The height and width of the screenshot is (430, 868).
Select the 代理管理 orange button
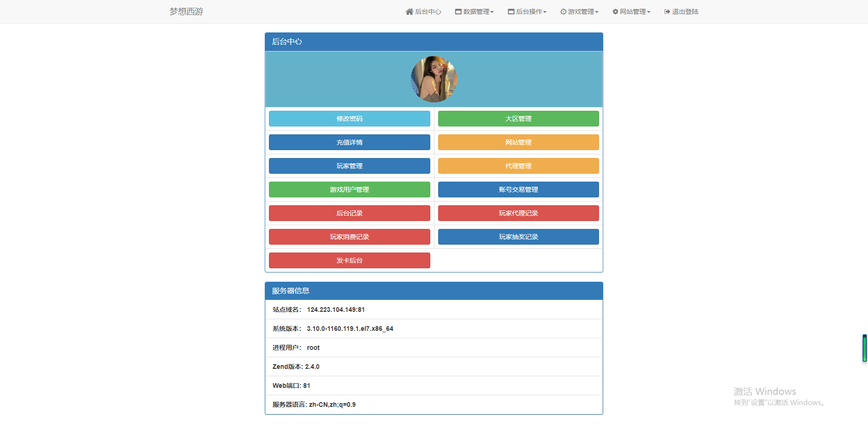[518, 166]
